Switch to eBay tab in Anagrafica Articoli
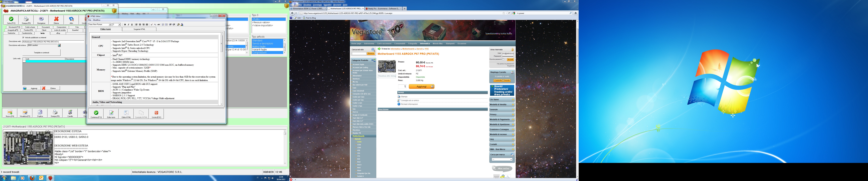The width and height of the screenshot is (868, 181). point(58,33)
